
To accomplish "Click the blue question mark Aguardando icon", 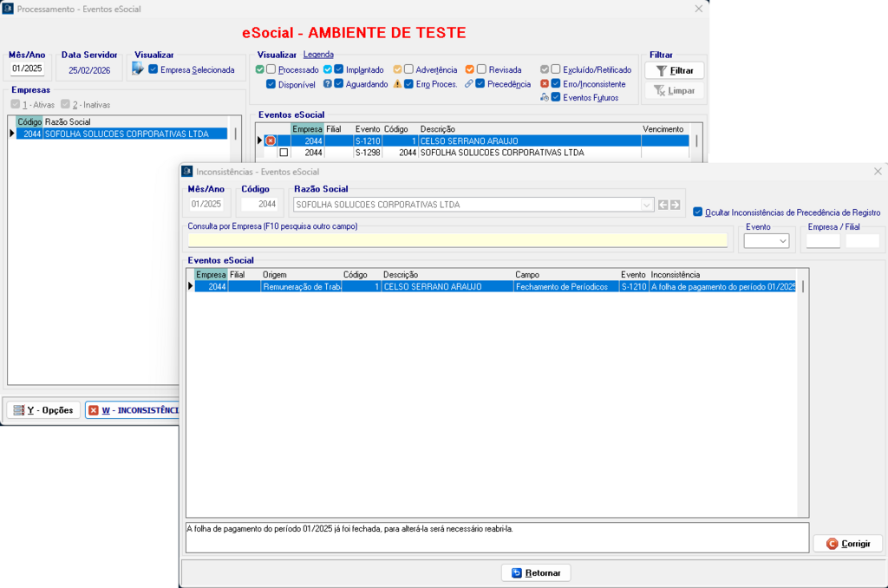I will [x=328, y=84].
